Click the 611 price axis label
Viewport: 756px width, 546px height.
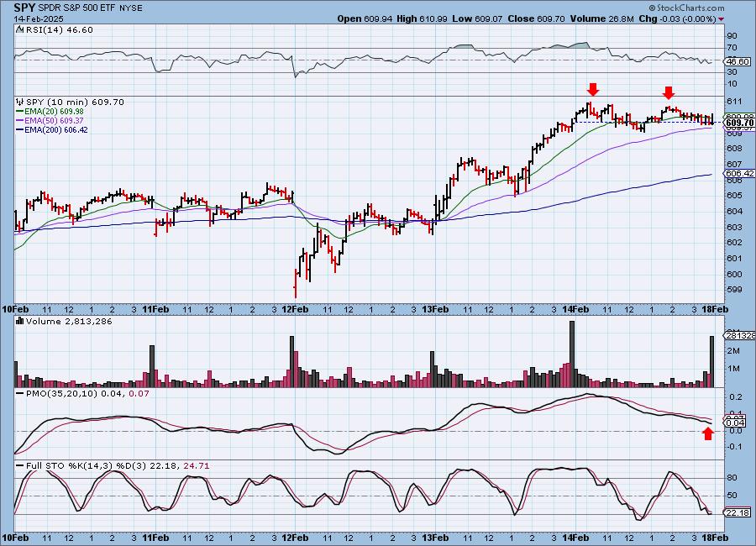[733, 102]
